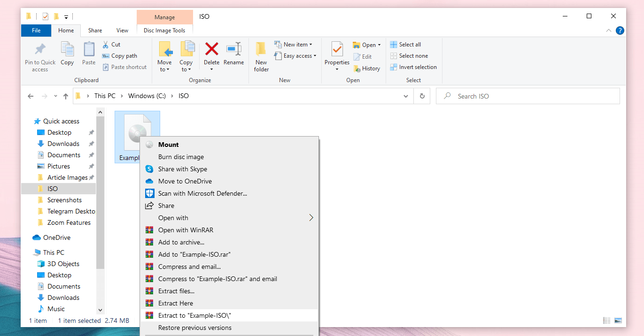Switch to details view icon in status bar
Viewport: 644px width, 336px height.
pos(606,321)
